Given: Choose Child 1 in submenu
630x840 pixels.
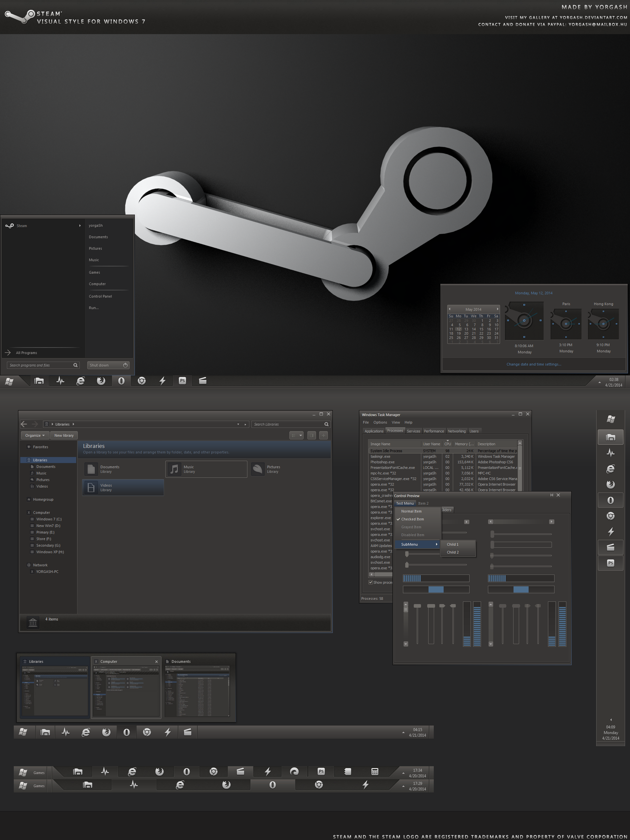Looking at the screenshot, I should tap(458, 544).
